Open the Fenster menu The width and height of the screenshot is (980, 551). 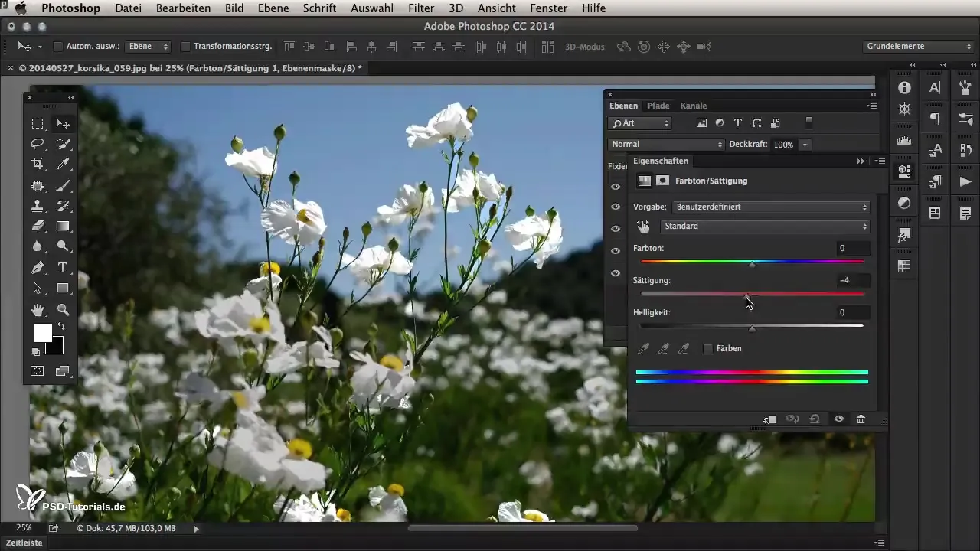tap(549, 8)
